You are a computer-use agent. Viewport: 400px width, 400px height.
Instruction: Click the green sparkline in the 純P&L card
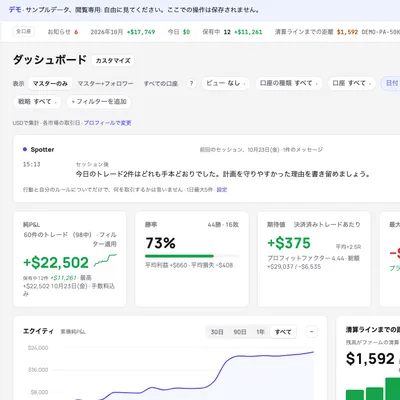[x=105, y=260]
